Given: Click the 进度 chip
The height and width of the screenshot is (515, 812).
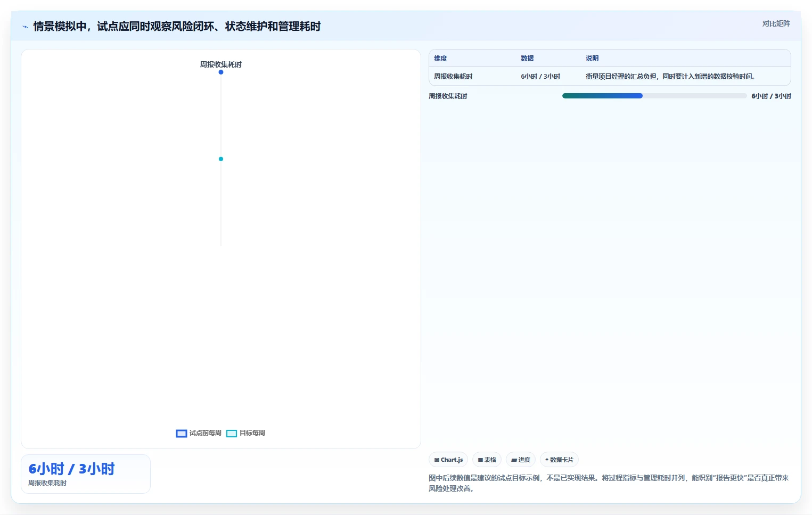Looking at the screenshot, I should tap(520, 460).
